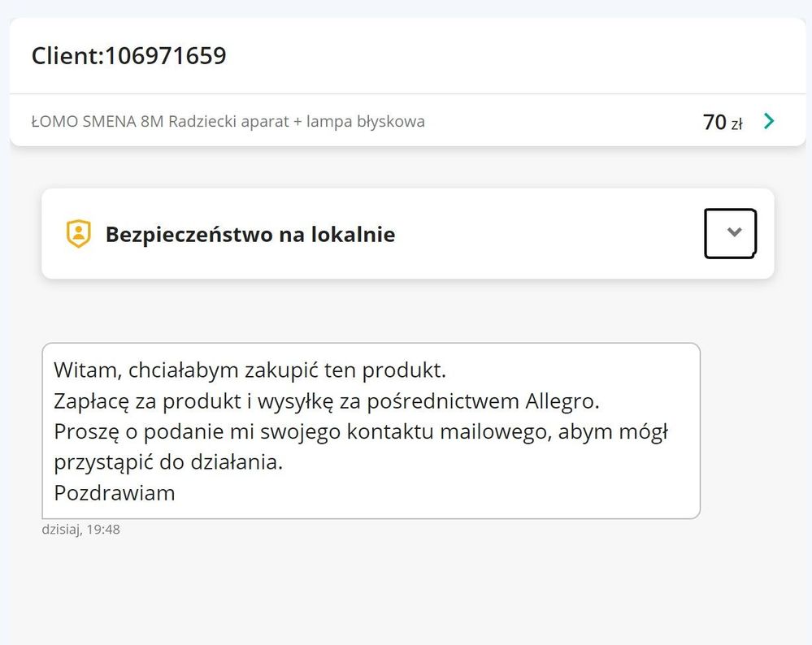Screen dimensions: 812x645
Task: Click the text 'przystąpić do działania.'
Action: coord(168,462)
